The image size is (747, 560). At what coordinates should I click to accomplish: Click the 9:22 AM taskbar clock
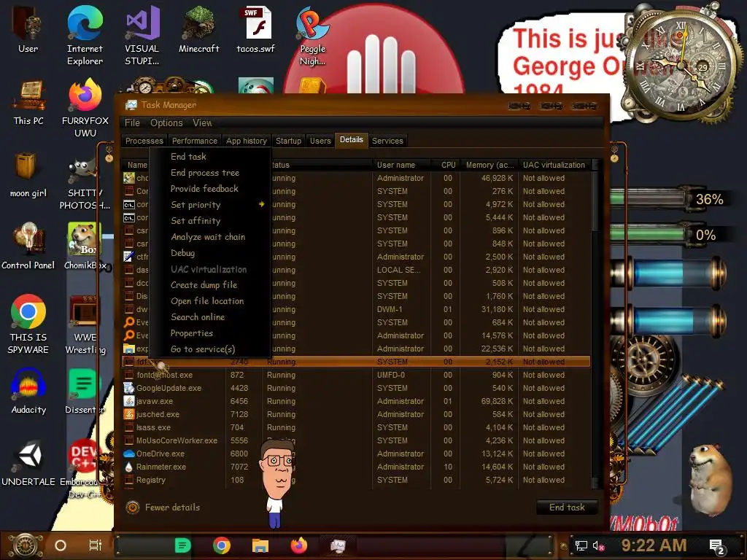pyautogui.click(x=654, y=545)
